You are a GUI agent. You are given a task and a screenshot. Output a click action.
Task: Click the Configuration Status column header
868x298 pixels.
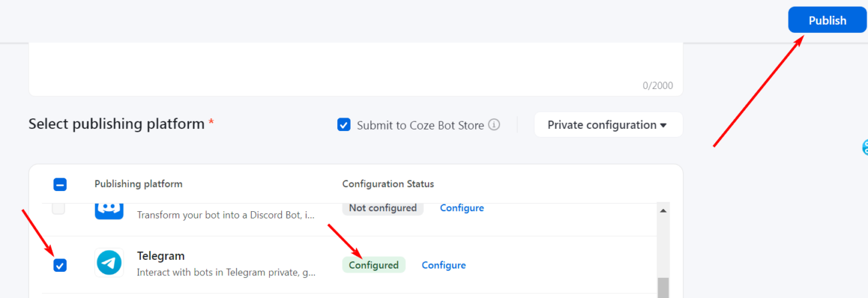(x=388, y=184)
